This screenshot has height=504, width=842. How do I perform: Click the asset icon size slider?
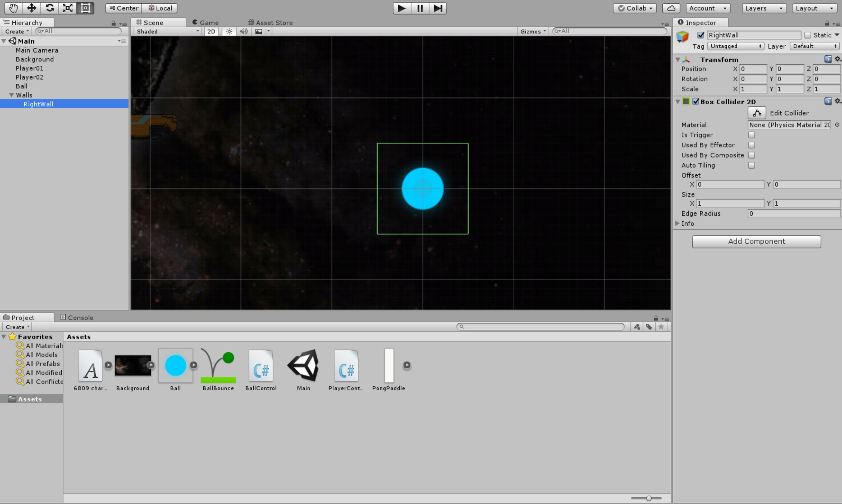(649, 498)
